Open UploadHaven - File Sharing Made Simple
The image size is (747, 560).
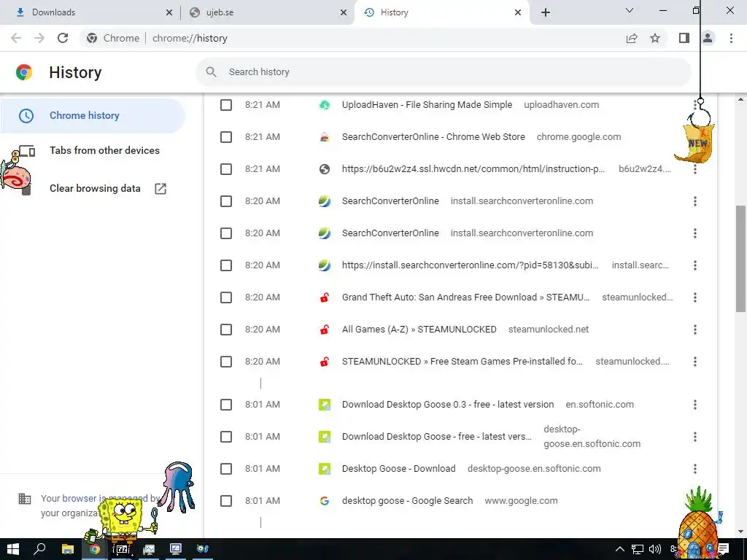point(427,105)
